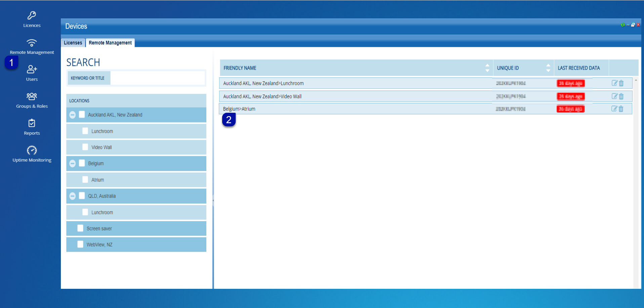Tick the Atrium checkbox
This screenshot has width=644, height=308.
[x=85, y=180]
